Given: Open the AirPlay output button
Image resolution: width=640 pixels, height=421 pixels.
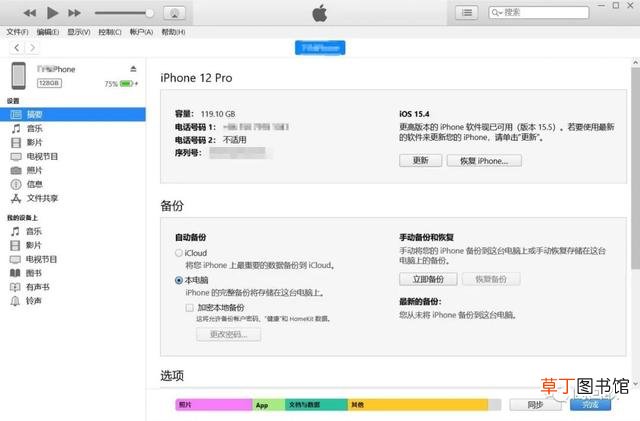Looking at the screenshot, I should point(174,13).
